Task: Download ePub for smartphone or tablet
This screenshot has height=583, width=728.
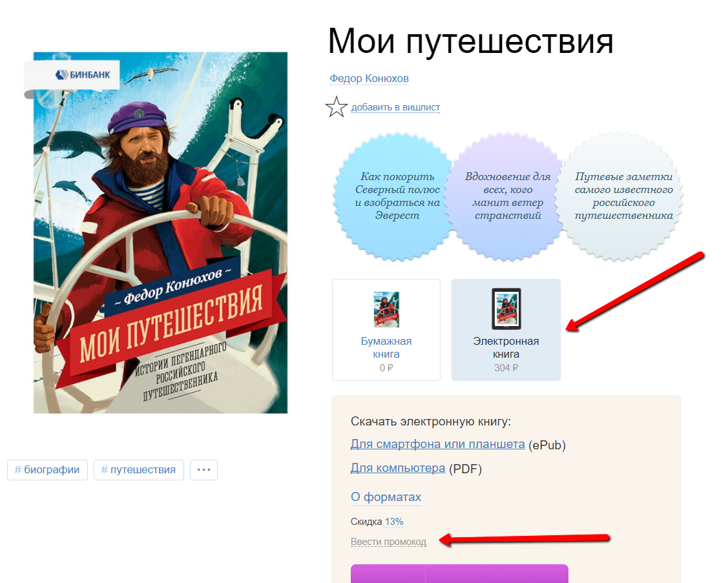Action: point(437,444)
